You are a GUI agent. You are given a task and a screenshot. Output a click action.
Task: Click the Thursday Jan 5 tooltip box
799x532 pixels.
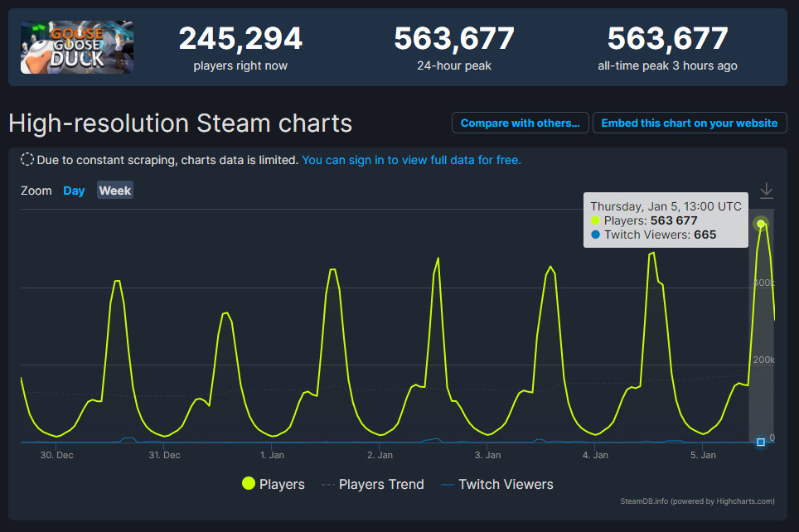point(666,220)
